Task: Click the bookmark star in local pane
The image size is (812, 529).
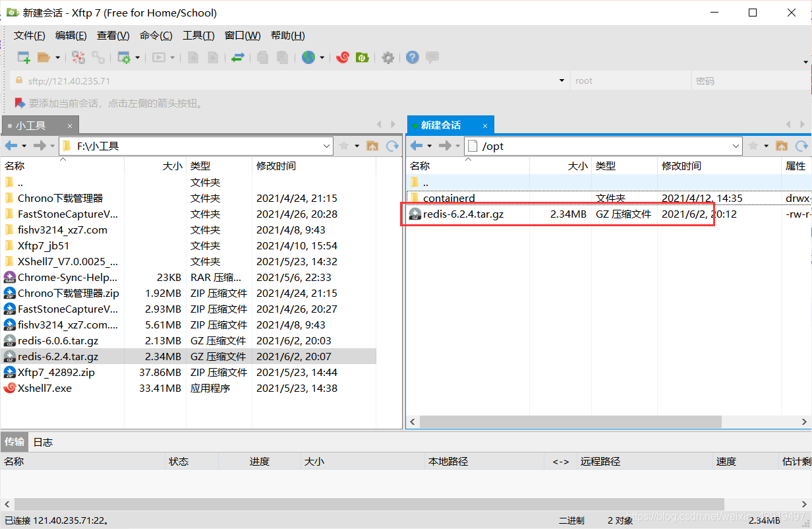Action: (x=343, y=146)
